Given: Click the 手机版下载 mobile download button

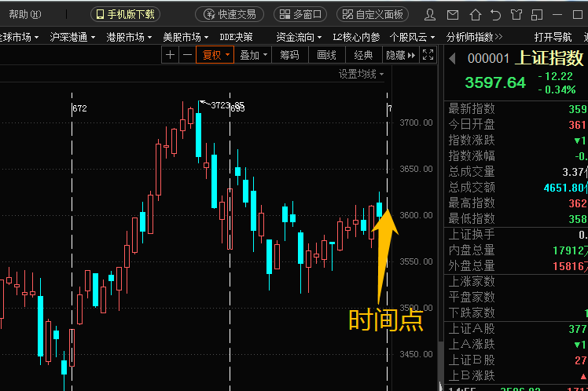Looking at the screenshot, I should click(x=125, y=15).
